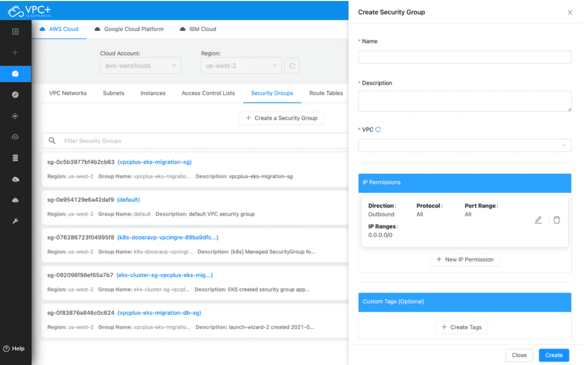Open the vpcplus-eks-migration-db-sg link

coord(159,313)
